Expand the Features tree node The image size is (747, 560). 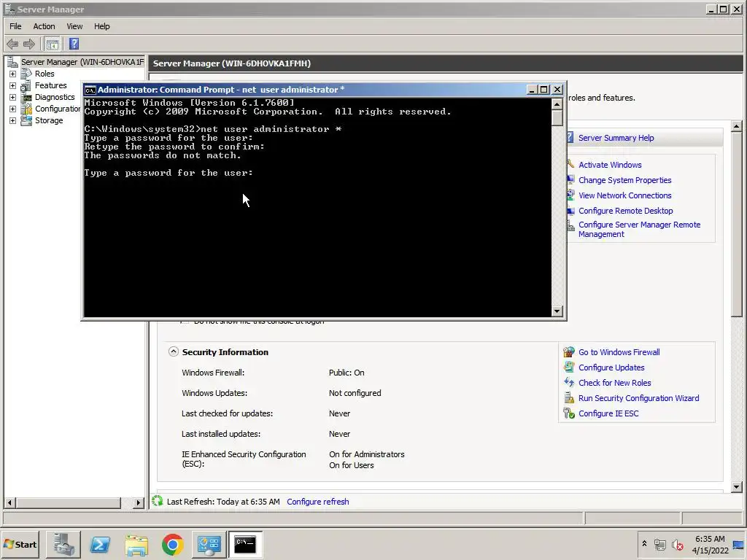point(12,86)
